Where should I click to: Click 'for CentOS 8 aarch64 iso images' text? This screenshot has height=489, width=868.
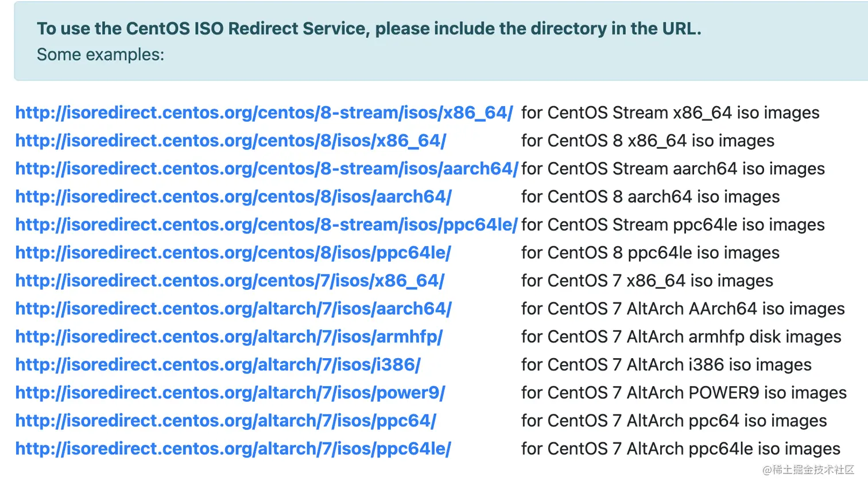click(x=650, y=197)
